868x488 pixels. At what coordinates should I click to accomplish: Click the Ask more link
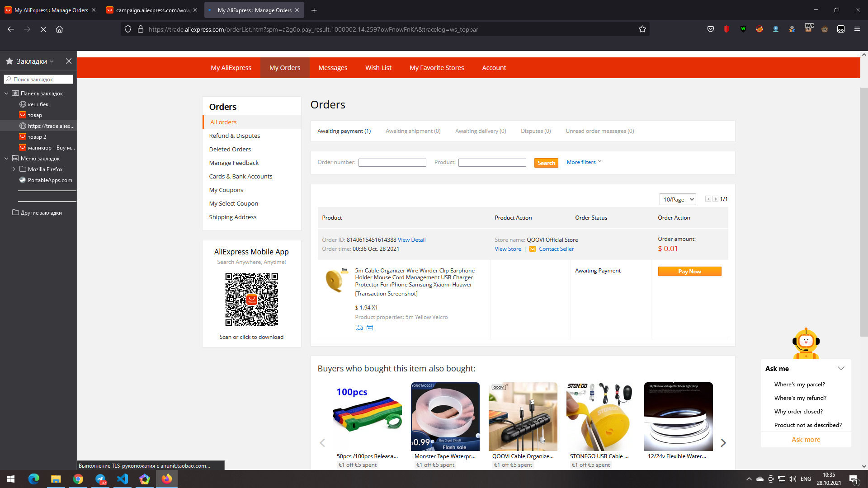point(806,440)
